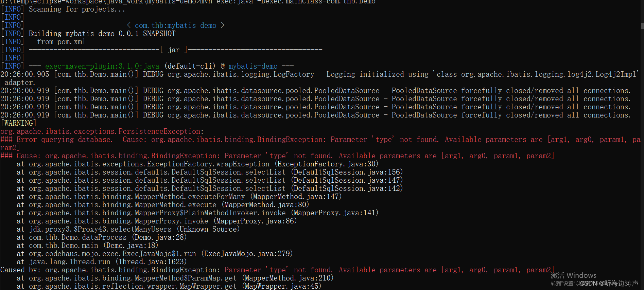Screen dimensions: 644x290
Task: Click 'java.lang.Thread.run' stack line
Action: coord(69,262)
